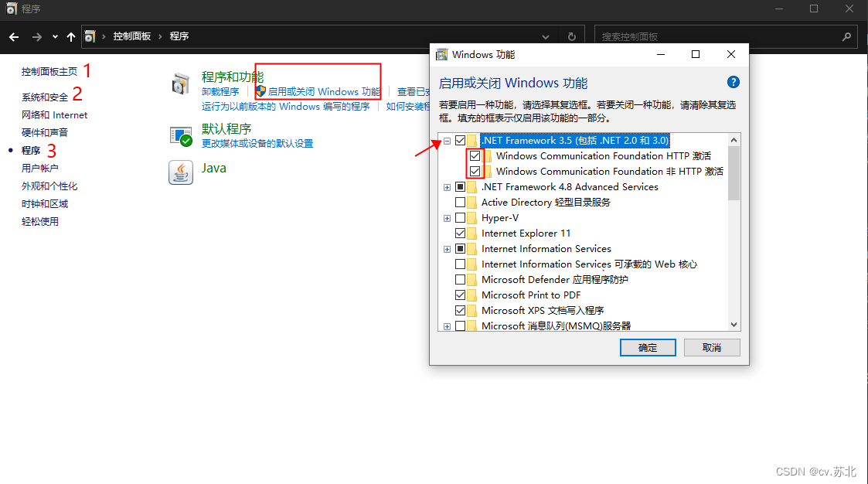The width and height of the screenshot is (868, 484).
Task: Open the recent locations dropdown arrow
Action: tap(55, 36)
